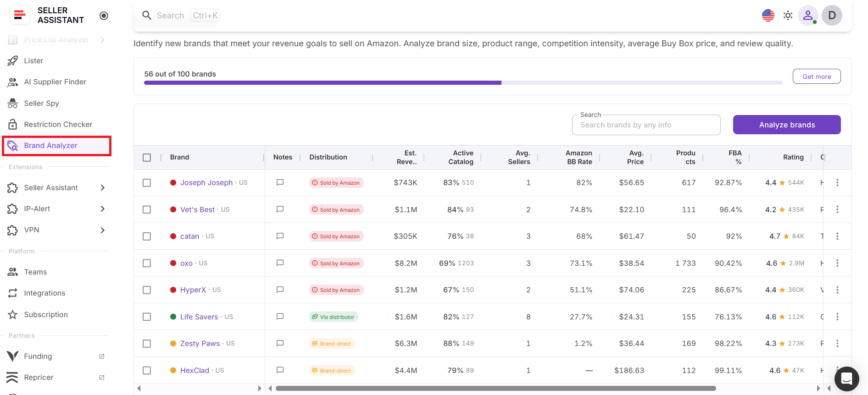This screenshot has height=395, width=868.
Task: Sort by the Active Catalog column header
Action: point(461,157)
